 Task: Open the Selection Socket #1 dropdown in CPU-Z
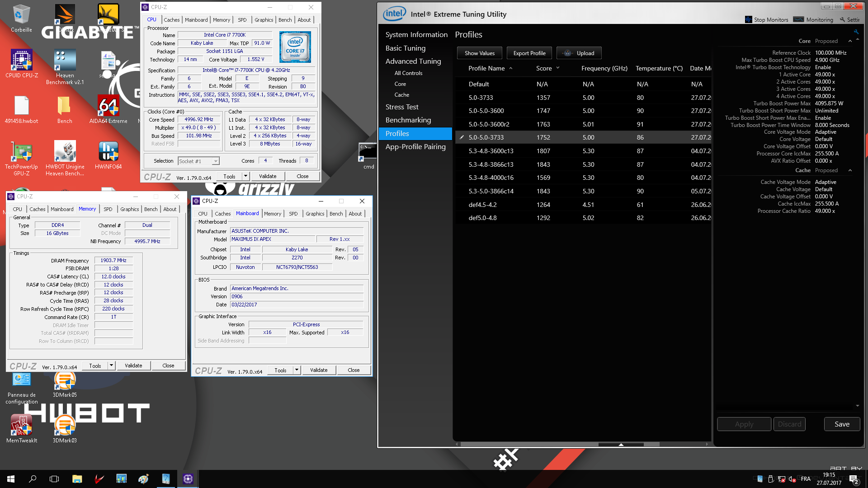[198, 161]
